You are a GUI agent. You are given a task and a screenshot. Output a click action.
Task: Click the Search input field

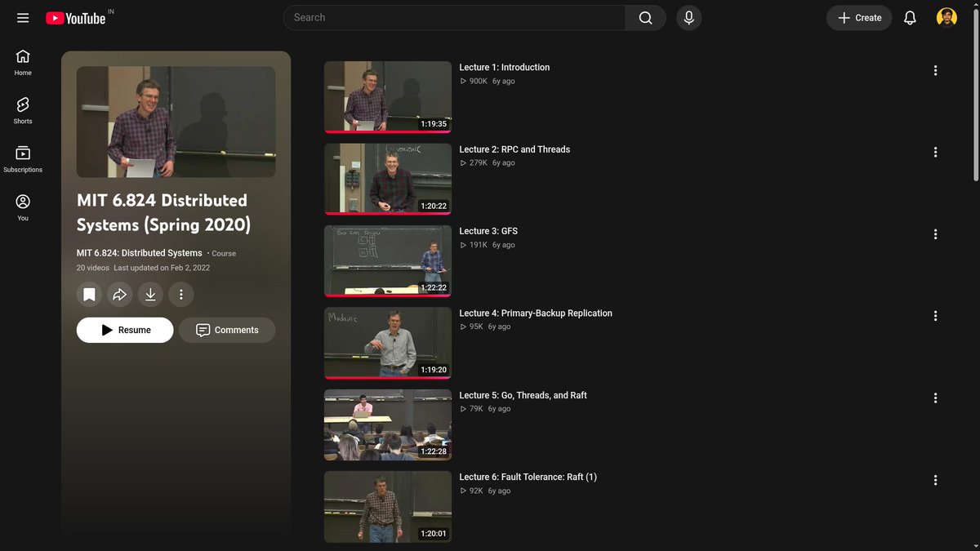[x=454, y=18]
